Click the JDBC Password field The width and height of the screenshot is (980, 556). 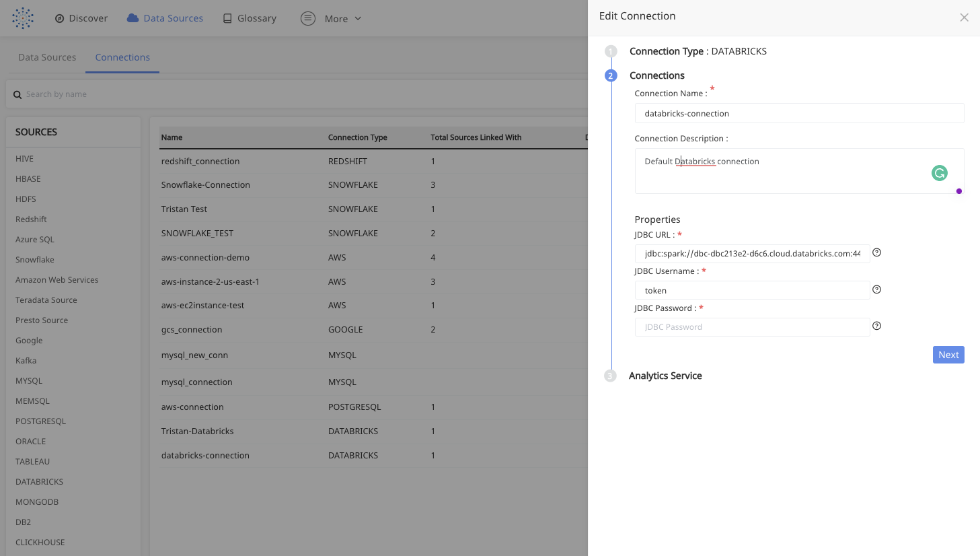[x=752, y=327]
